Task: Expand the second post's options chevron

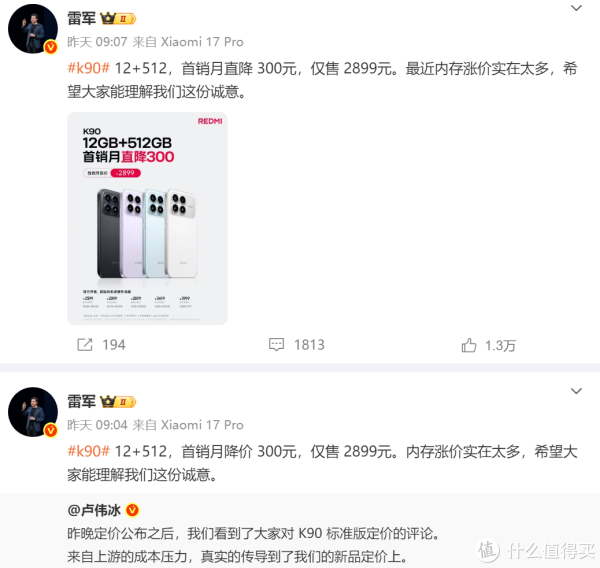Action: pyautogui.click(x=576, y=391)
